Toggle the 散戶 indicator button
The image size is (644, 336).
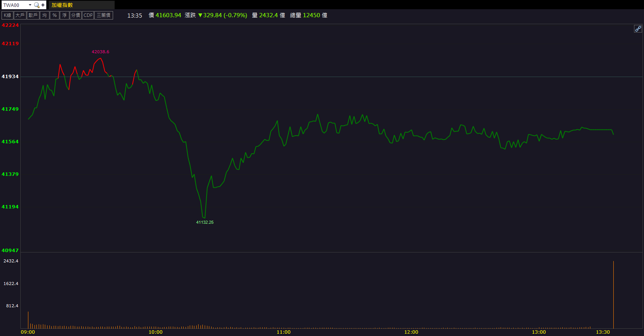[33, 15]
